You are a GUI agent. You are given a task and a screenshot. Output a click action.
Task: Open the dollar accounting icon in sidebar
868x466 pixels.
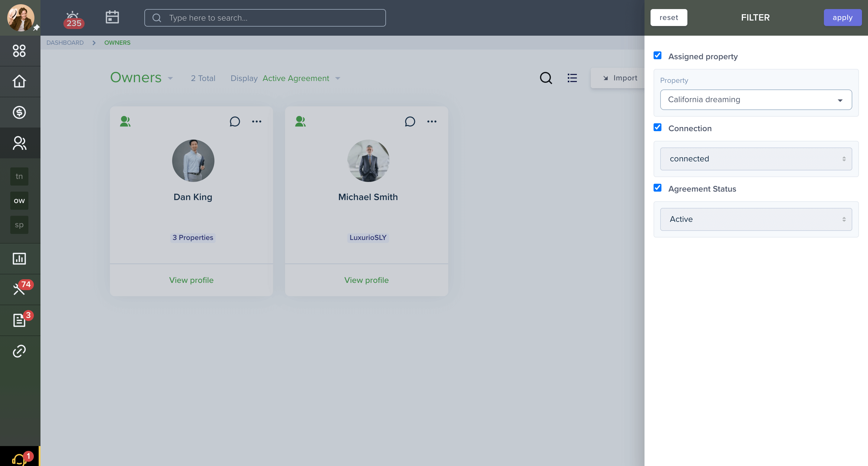19,112
